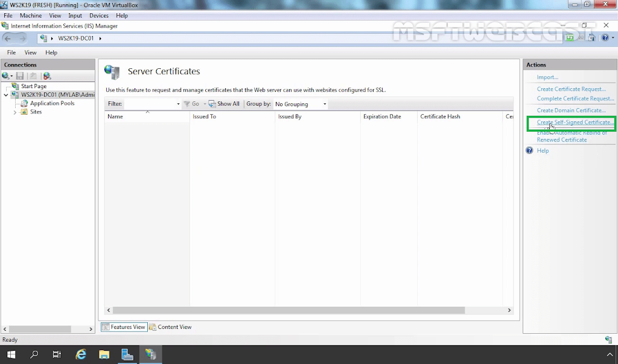Click the blue Help question-mark icon in address bar
The height and width of the screenshot is (364, 618).
point(605,38)
